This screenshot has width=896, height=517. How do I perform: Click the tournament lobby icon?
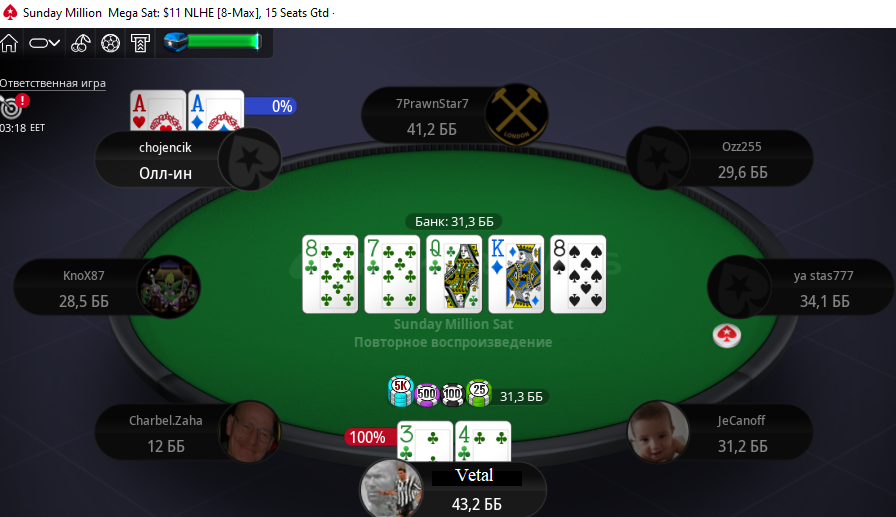click(x=140, y=43)
